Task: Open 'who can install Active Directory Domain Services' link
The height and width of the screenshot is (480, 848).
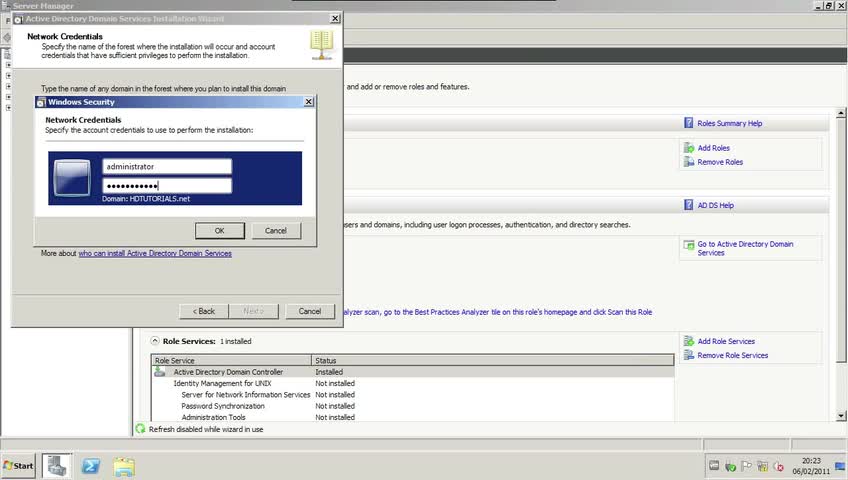Action: (x=155, y=253)
